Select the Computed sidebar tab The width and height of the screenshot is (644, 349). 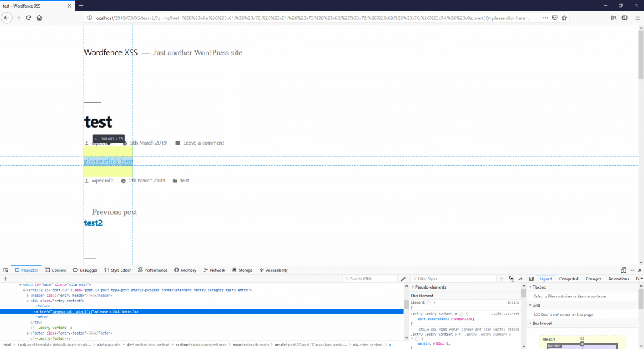point(569,279)
